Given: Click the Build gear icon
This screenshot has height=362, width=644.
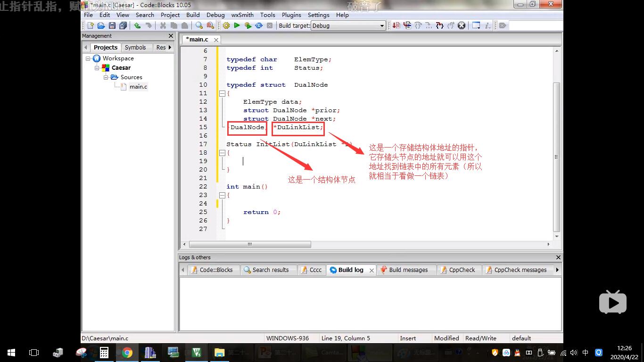Looking at the screenshot, I should pyautogui.click(x=226, y=25).
